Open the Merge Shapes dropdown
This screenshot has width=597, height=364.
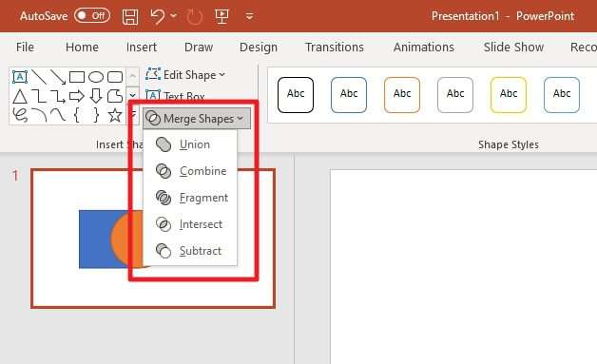197,119
